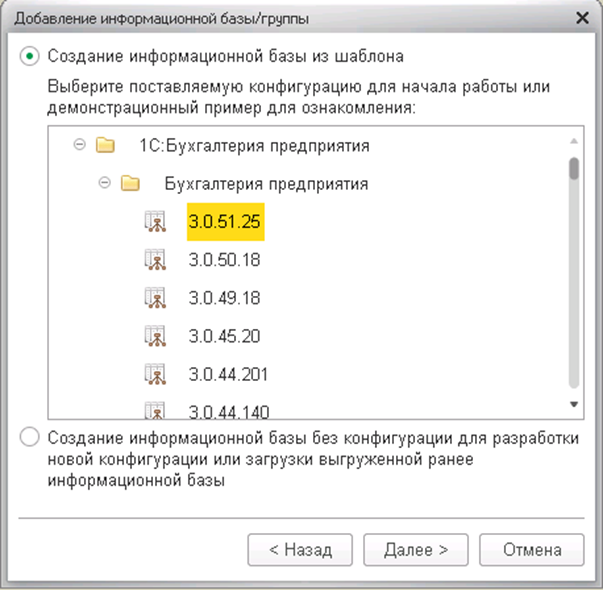Close the Добавление информационной базы dialog
The height and width of the screenshot is (590, 603).
click(583, 18)
